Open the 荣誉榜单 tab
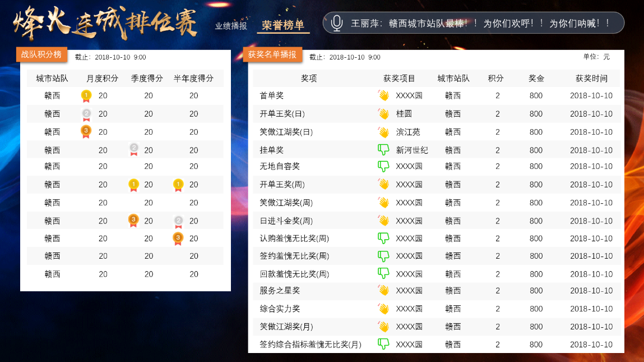This screenshot has width=644, height=362. 283,25
